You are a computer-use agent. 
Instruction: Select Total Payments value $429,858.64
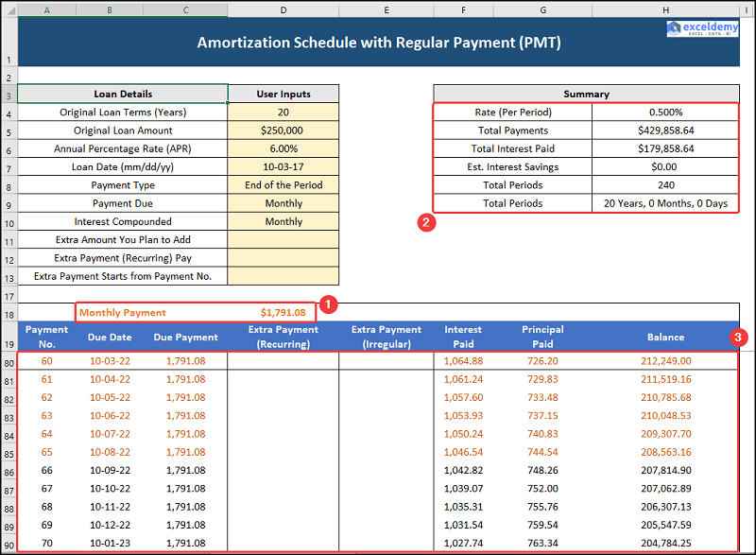pyautogui.click(x=665, y=130)
